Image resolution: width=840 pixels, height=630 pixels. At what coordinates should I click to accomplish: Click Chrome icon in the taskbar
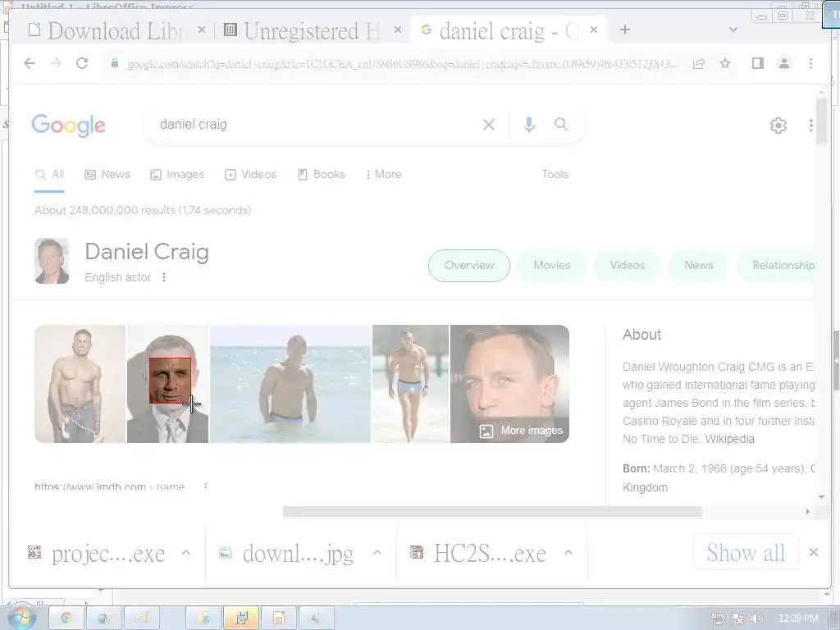[66, 619]
